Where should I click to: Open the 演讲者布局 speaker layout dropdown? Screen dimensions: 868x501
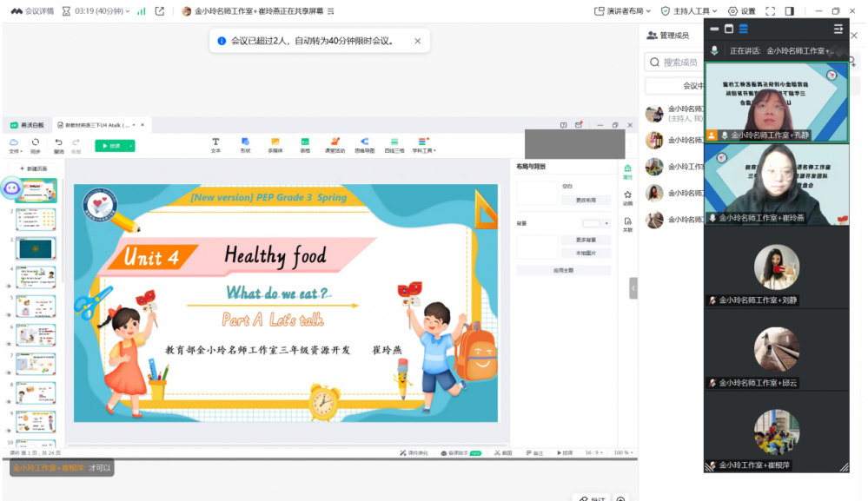tap(622, 11)
